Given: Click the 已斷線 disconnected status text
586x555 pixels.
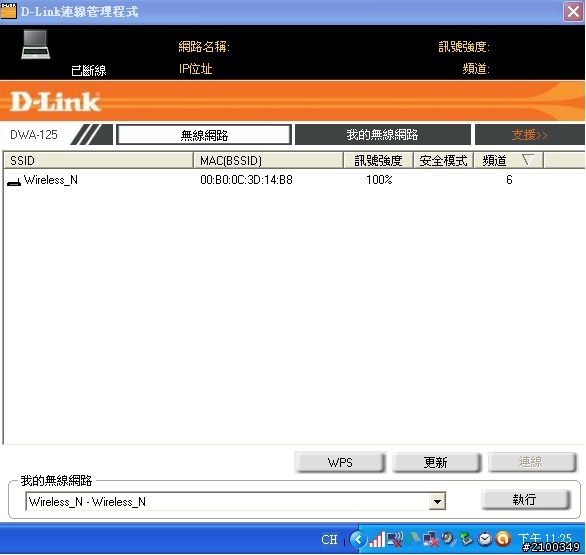Looking at the screenshot, I should (89, 70).
